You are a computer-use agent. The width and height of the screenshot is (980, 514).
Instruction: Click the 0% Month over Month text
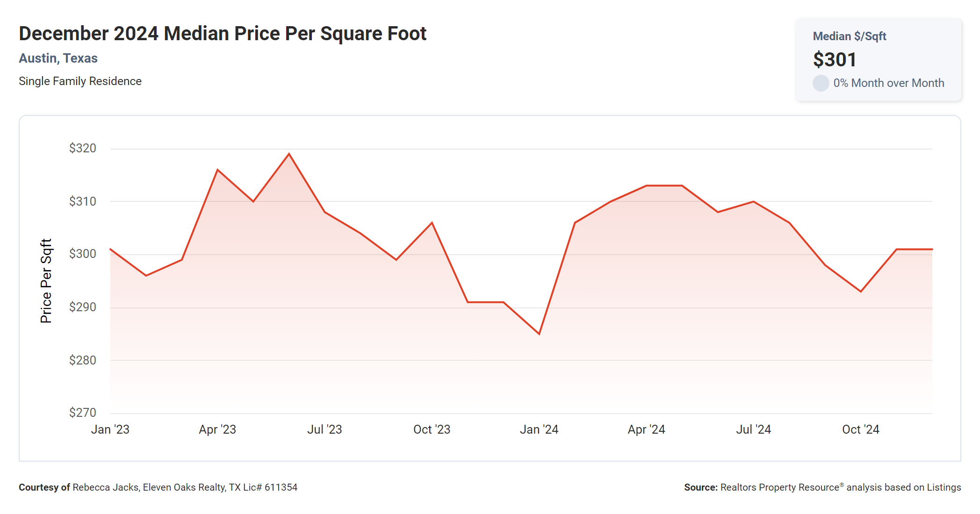pos(888,83)
